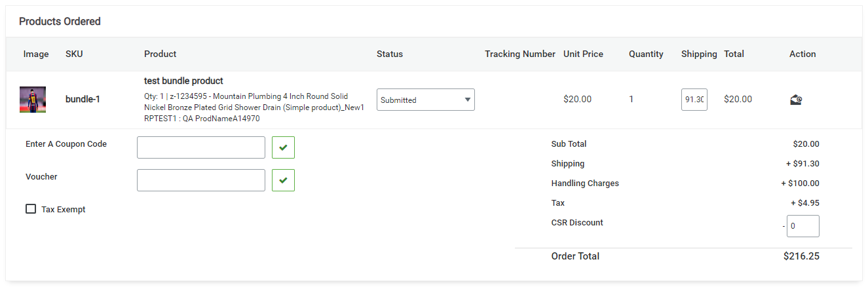Click the test bundle product name
This screenshot has width=868, height=289.
coord(183,81)
